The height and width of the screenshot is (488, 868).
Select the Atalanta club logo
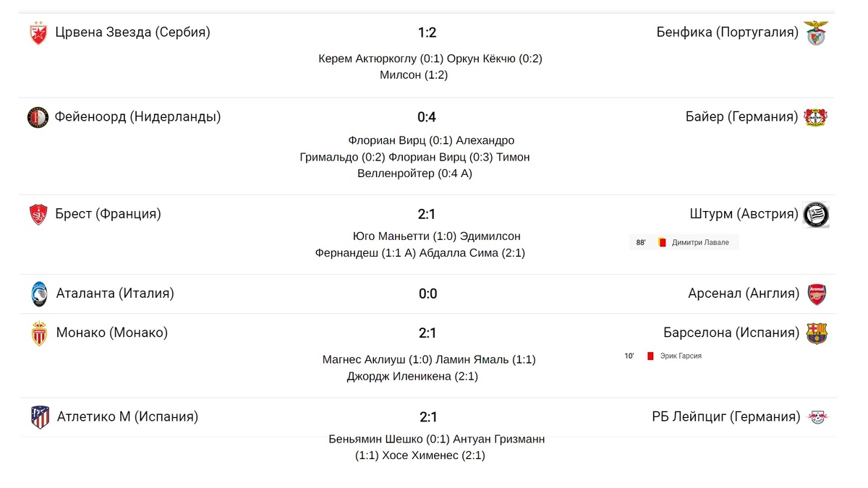(x=38, y=294)
